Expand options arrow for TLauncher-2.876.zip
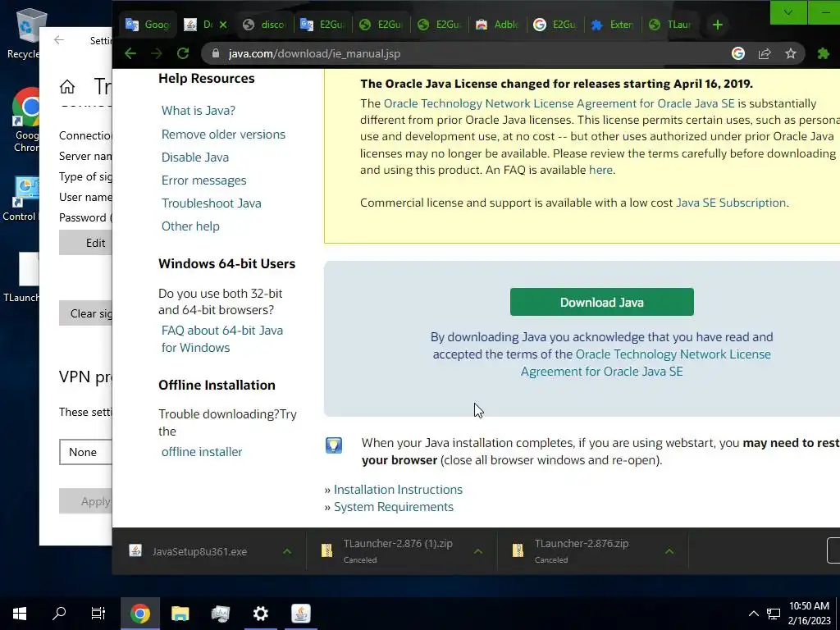840x630 pixels. [669, 551]
